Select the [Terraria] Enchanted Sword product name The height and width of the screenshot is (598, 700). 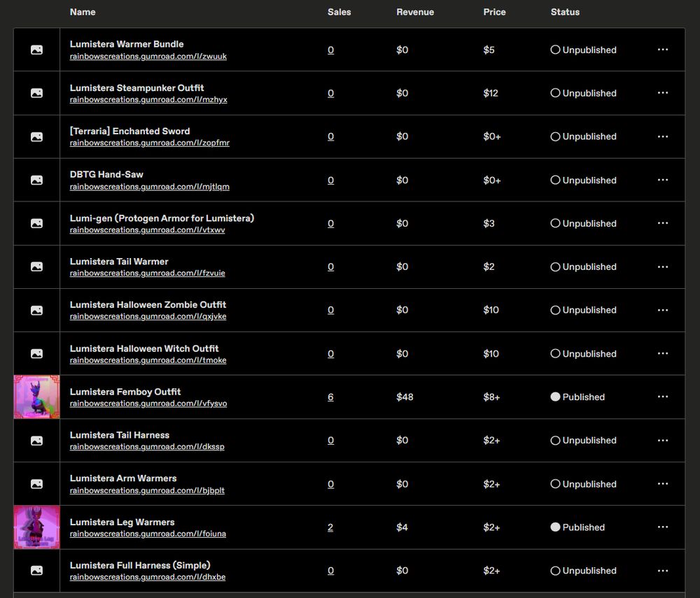point(129,131)
